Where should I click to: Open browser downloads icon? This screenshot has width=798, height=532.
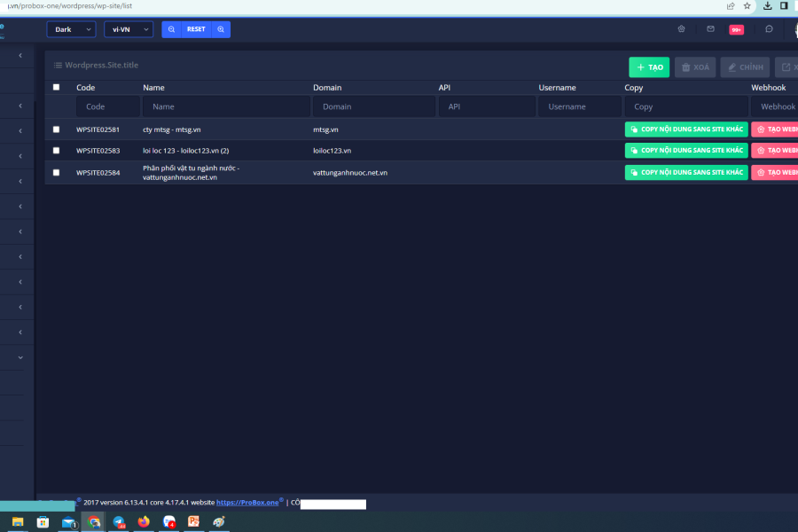768,5
